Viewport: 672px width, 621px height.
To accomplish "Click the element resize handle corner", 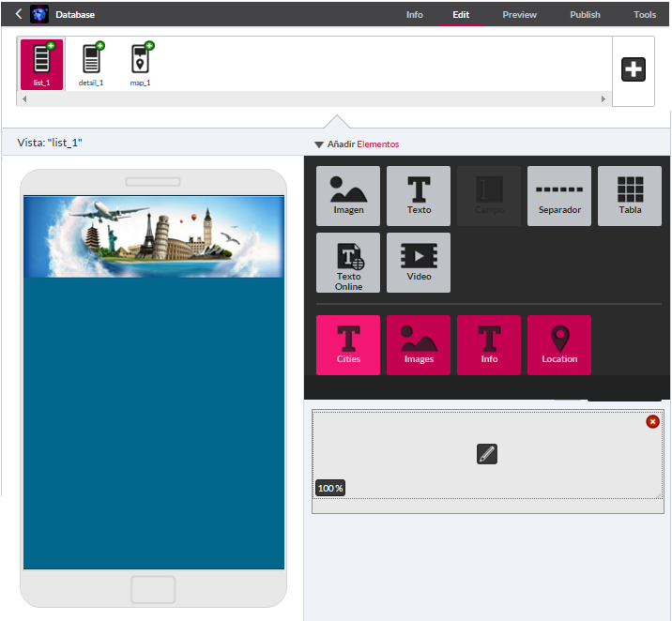I will (658, 495).
